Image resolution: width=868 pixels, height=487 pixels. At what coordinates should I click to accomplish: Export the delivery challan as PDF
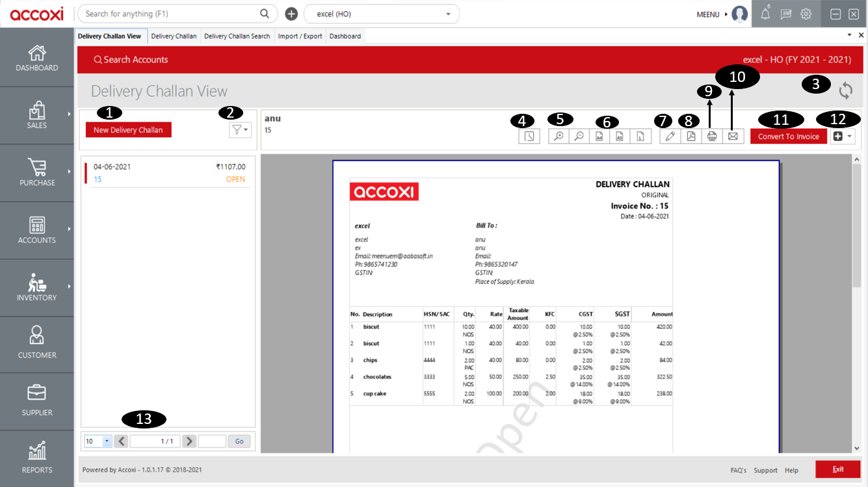pyautogui.click(x=690, y=136)
